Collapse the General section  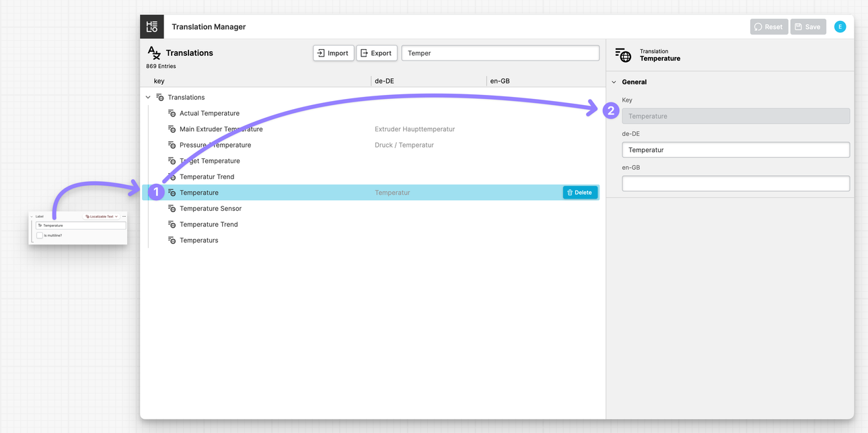click(x=614, y=82)
